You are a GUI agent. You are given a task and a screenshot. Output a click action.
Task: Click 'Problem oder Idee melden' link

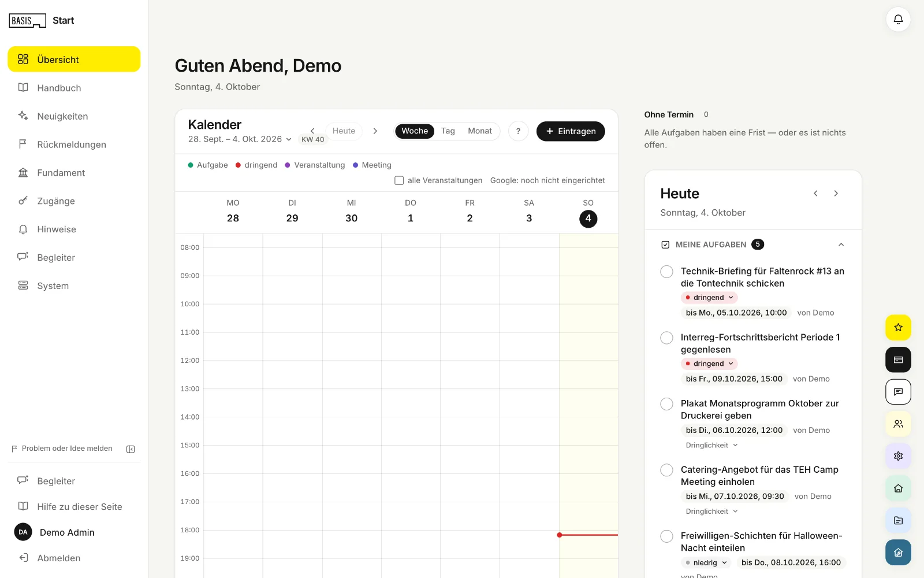point(62,449)
